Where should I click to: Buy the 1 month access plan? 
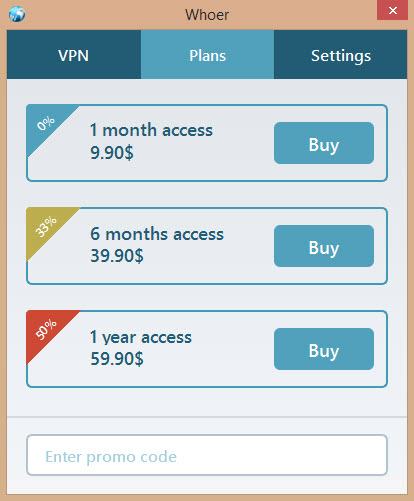(324, 143)
